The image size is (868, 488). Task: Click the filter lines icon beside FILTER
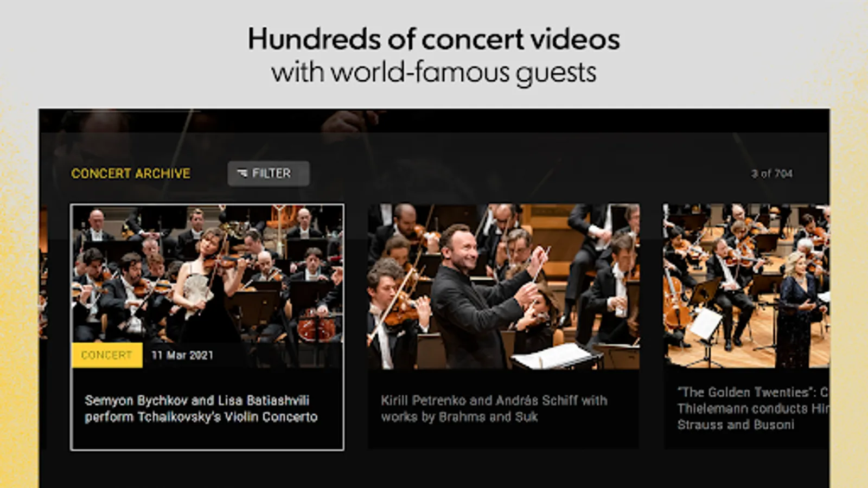point(242,174)
